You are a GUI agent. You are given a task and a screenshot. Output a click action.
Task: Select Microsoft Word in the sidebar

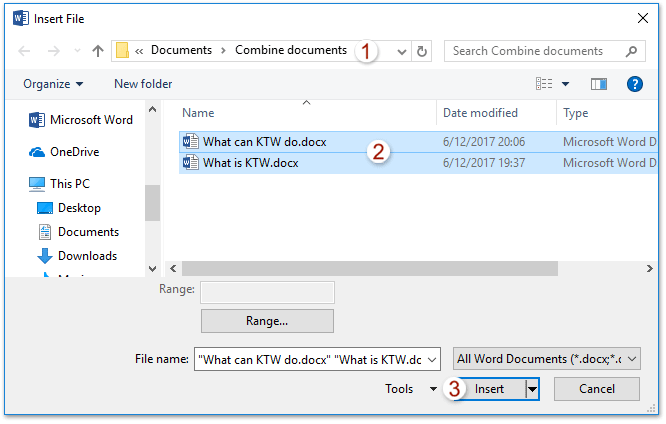point(90,120)
